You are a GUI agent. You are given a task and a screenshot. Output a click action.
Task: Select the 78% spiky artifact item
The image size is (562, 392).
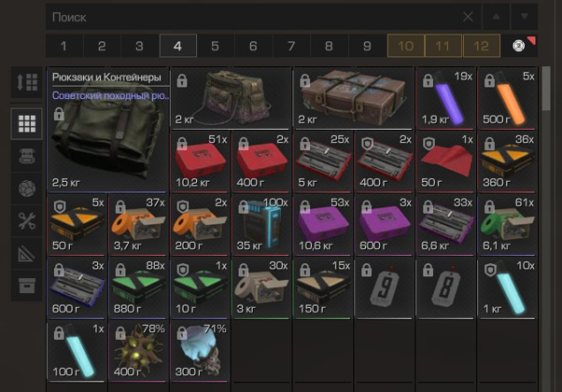(x=139, y=351)
